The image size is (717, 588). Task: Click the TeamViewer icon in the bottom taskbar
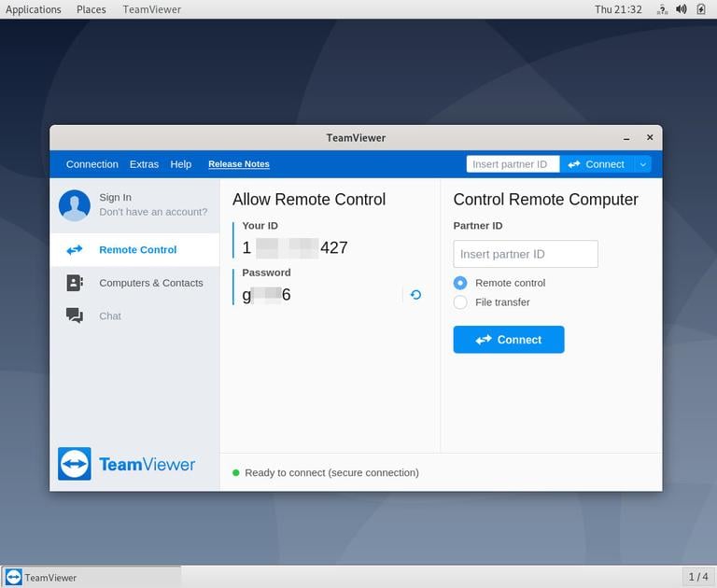click(x=14, y=578)
